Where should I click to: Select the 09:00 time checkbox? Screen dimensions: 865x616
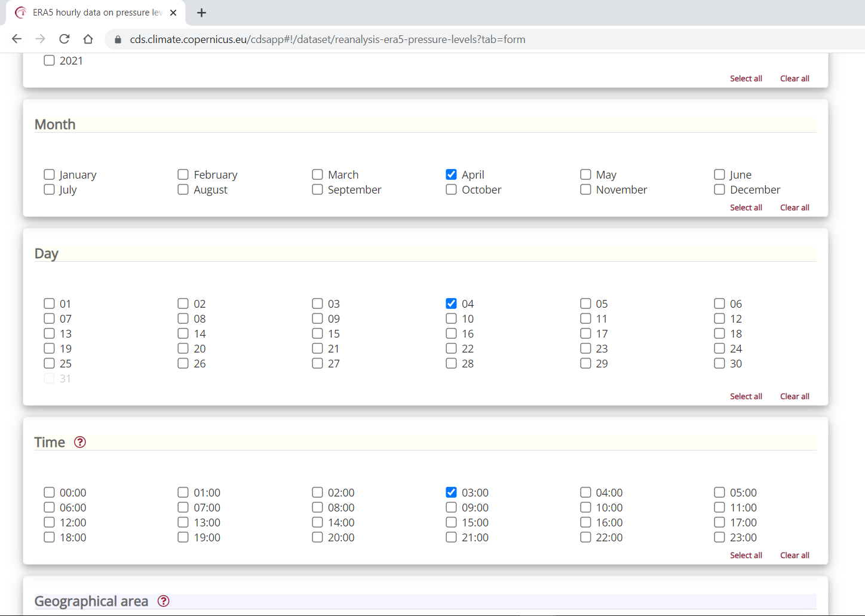point(451,507)
